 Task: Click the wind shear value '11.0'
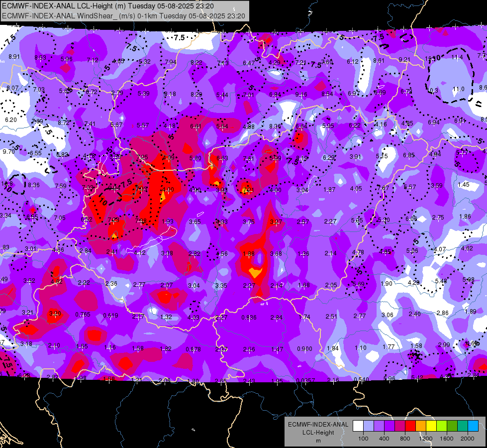click(459, 89)
